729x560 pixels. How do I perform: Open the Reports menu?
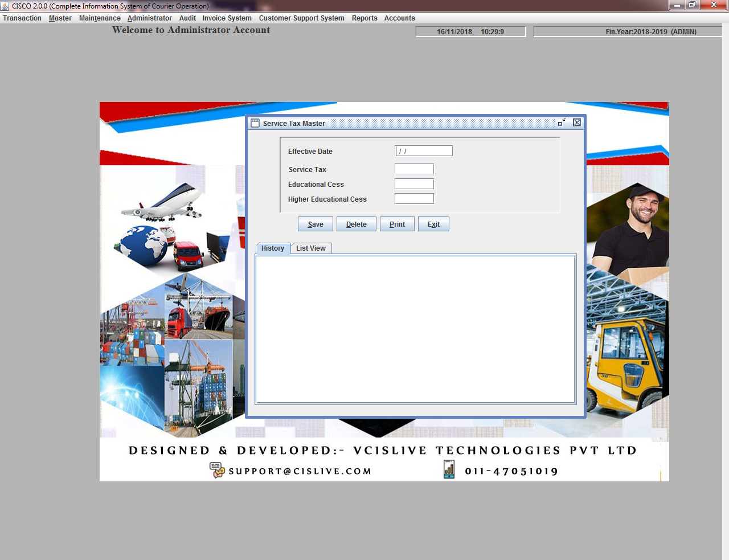pyautogui.click(x=364, y=18)
